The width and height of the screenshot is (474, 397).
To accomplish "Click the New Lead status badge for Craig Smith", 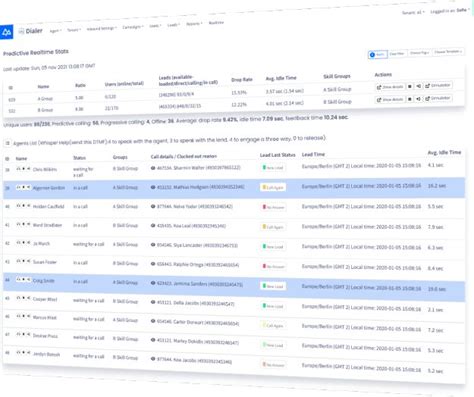I will click(x=273, y=286).
